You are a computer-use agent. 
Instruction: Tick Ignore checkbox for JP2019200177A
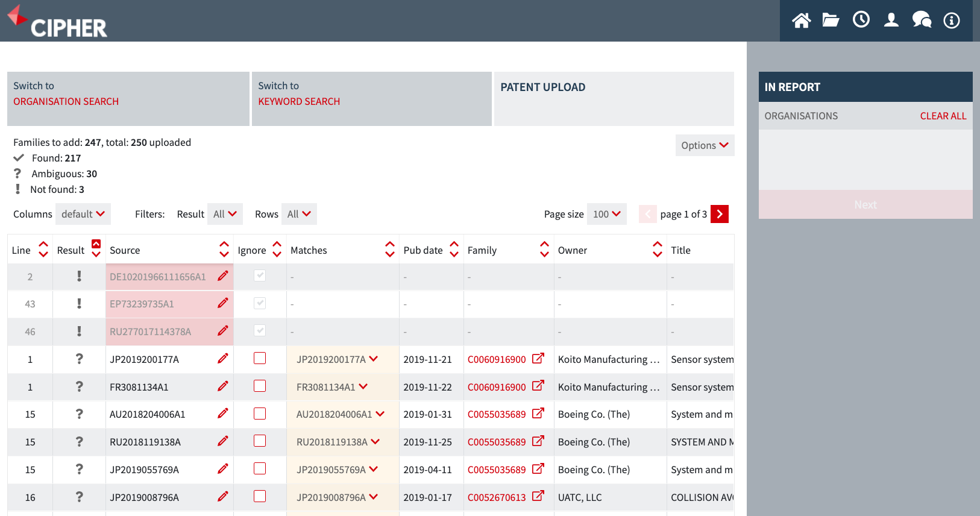pyautogui.click(x=260, y=358)
